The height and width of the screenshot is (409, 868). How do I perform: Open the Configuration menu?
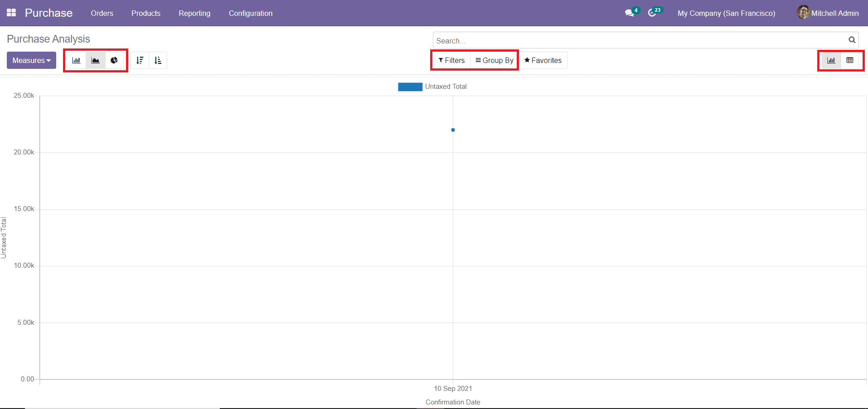250,13
